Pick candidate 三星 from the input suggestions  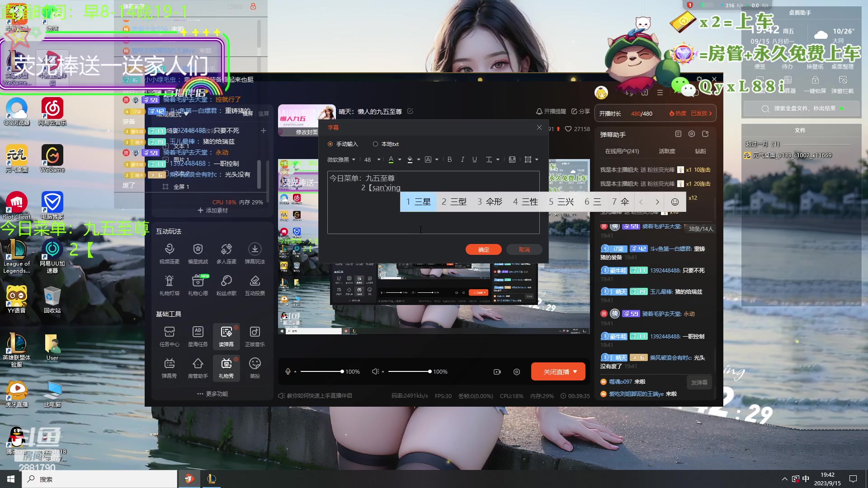[x=418, y=202]
